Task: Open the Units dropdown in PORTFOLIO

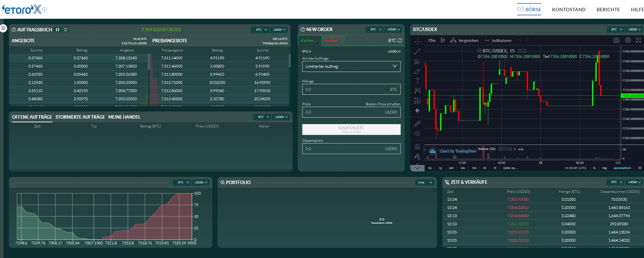Action: (x=425, y=182)
